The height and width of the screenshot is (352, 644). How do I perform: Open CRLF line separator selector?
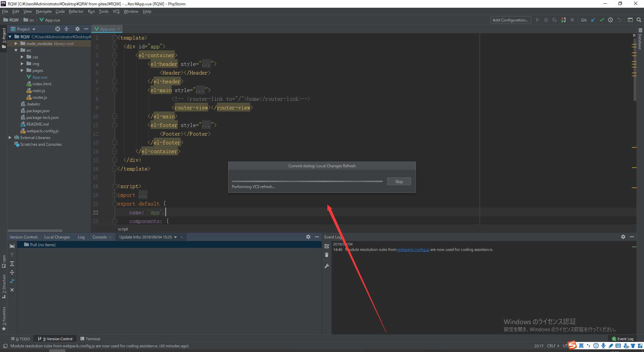tap(553, 346)
